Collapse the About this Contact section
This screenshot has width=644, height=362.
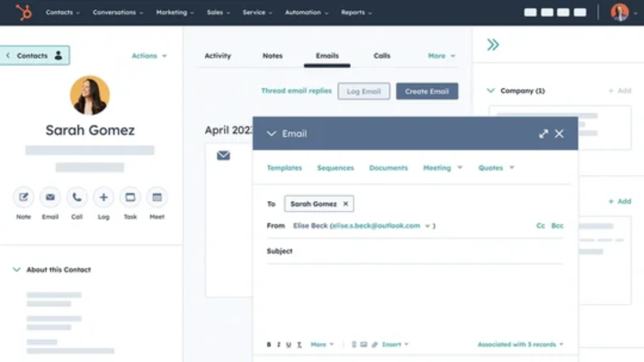pyautogui.click(x=15, y=269)
